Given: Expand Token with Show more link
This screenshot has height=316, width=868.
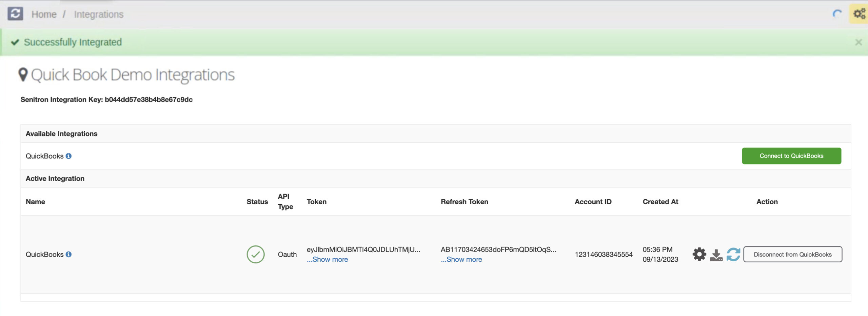Looking at the screenshot, I should [327, 259].
